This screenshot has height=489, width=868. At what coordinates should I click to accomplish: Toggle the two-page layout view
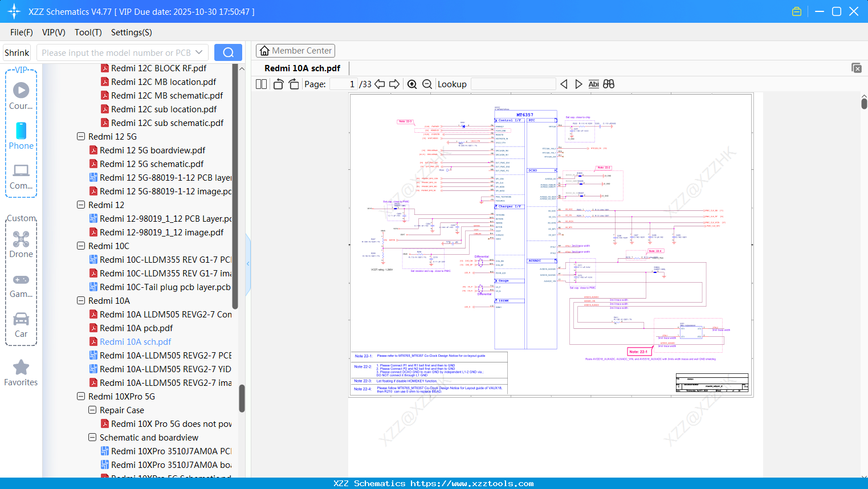(x=261, y=84)
